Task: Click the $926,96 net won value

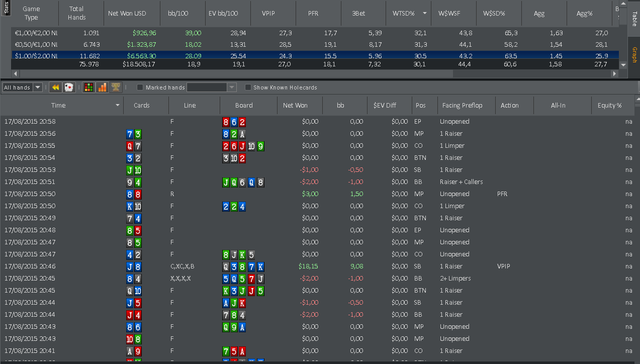Action: 144,33
